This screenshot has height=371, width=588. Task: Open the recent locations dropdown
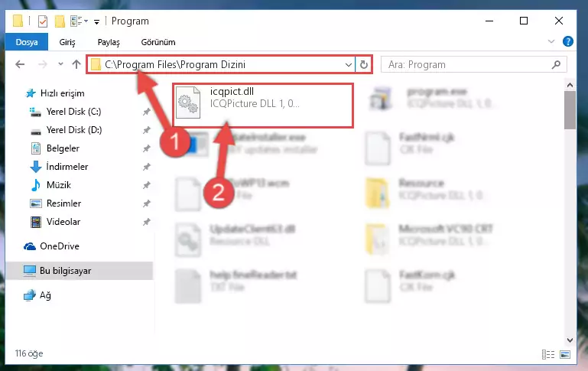click(60, 64)
